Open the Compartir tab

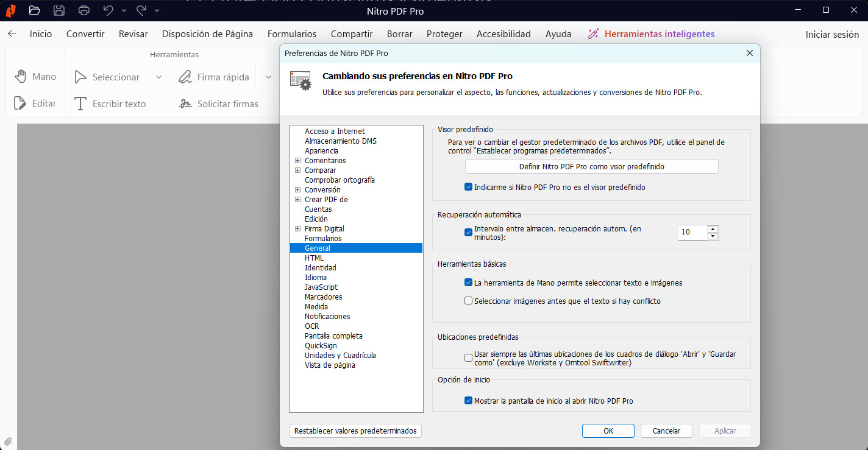click(352, 34)
